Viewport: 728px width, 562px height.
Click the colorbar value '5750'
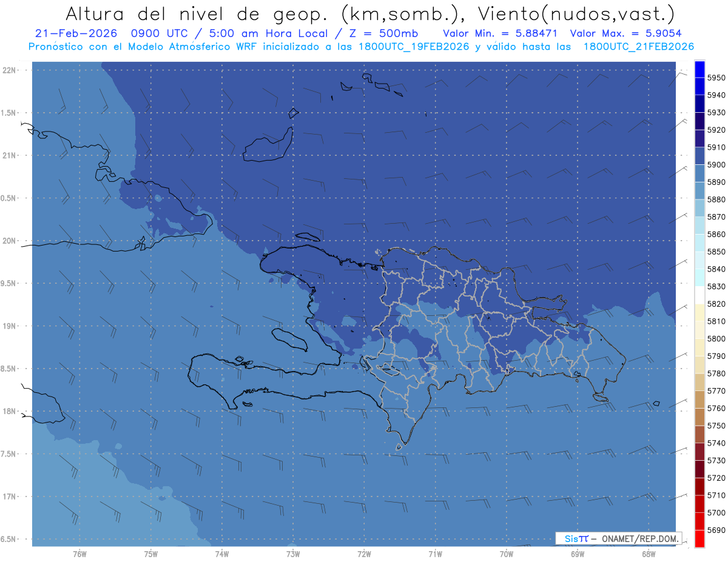[716, 426]
